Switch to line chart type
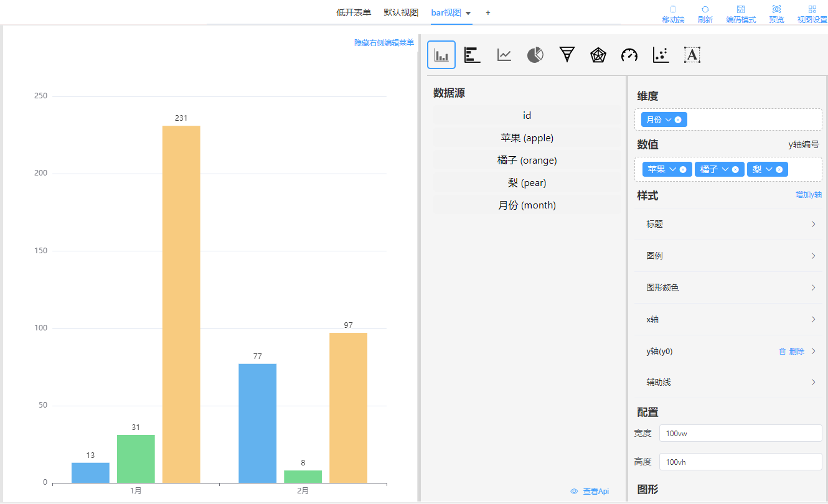Viewport: 828px width, 504px height. pos(504,55)
